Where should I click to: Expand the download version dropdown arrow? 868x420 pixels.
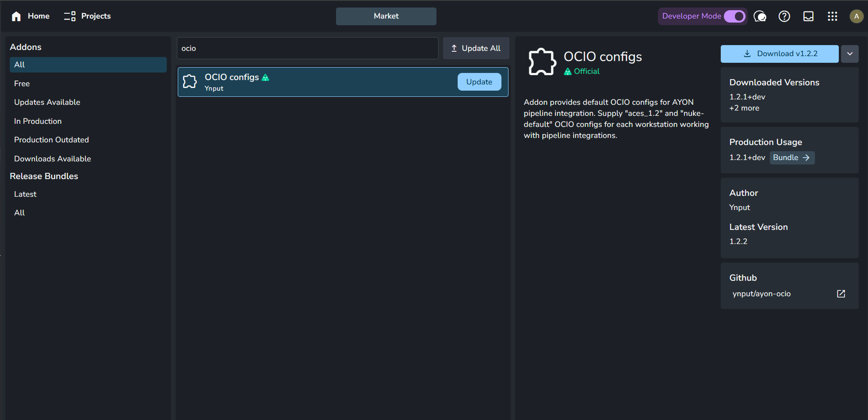pyautogui.click(x=849, y=54)
